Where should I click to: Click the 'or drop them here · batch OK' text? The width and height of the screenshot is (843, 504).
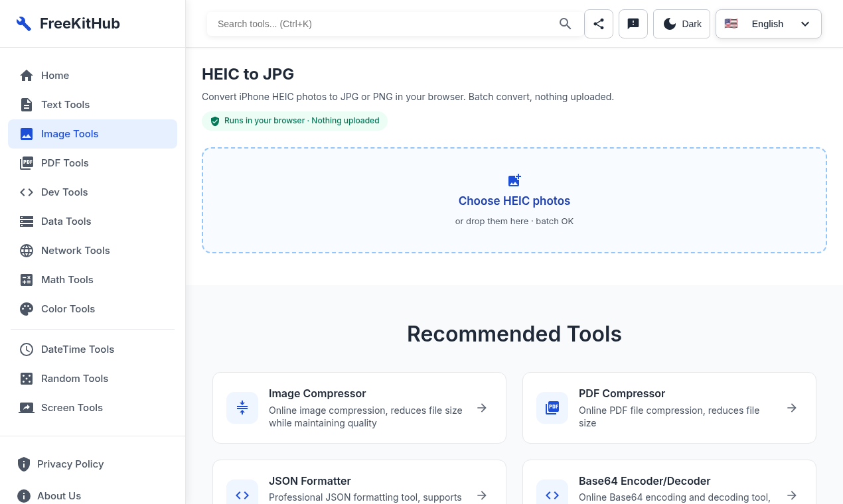pyautogui.click(x=514, y=221)
